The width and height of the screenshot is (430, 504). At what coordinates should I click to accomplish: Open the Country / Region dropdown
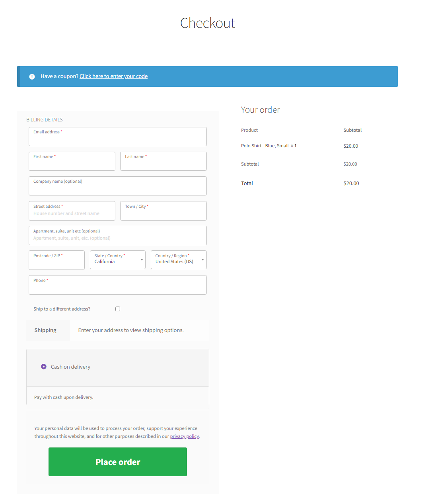tap(179, 260)
